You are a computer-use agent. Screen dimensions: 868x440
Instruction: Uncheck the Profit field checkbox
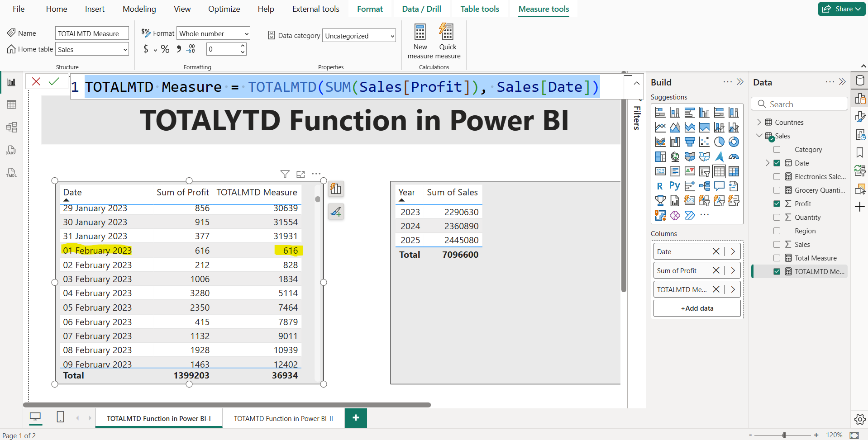tap(777, 203)
